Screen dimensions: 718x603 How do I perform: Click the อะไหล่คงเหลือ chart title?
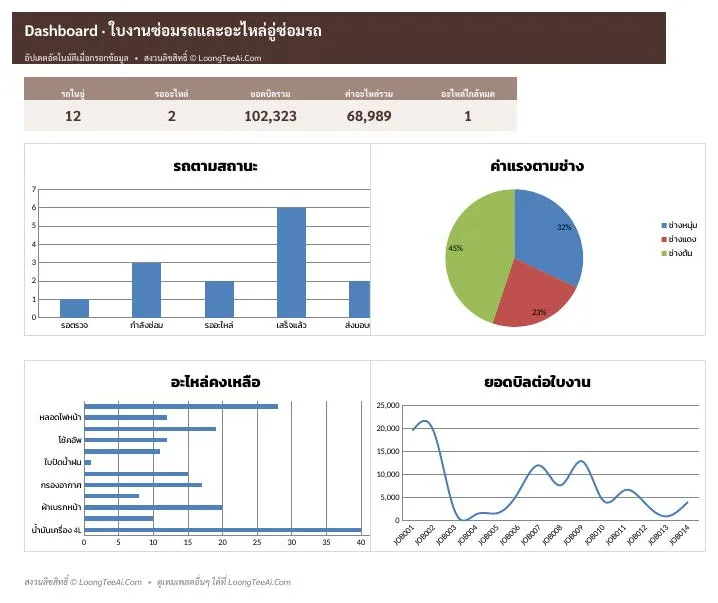coord(215,382)
